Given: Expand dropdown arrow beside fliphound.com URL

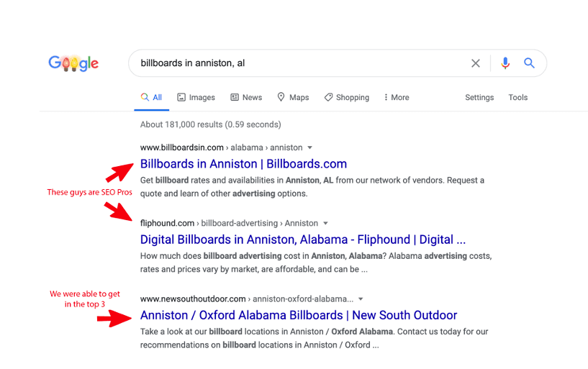Looking at the screenshot, I should coord(325,223).
